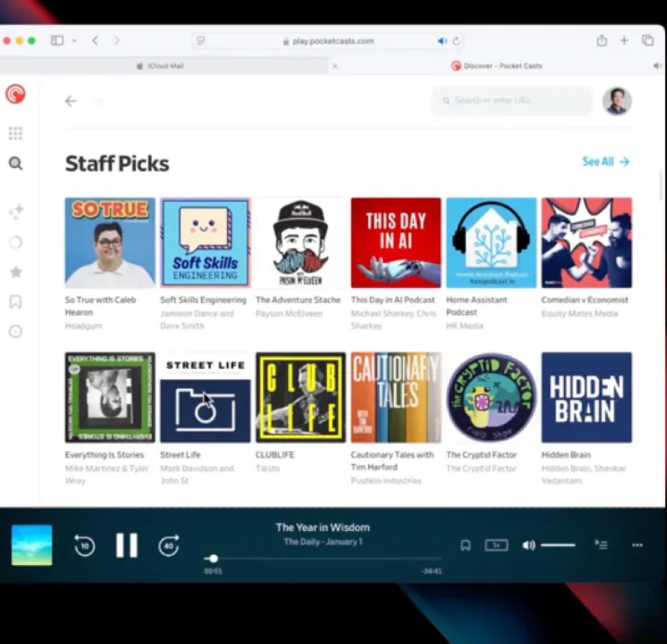Image resolution: width=667 pixels, height=644 pixels.
Task: Open Street Life podcast artwork
Action: point(205,398)
